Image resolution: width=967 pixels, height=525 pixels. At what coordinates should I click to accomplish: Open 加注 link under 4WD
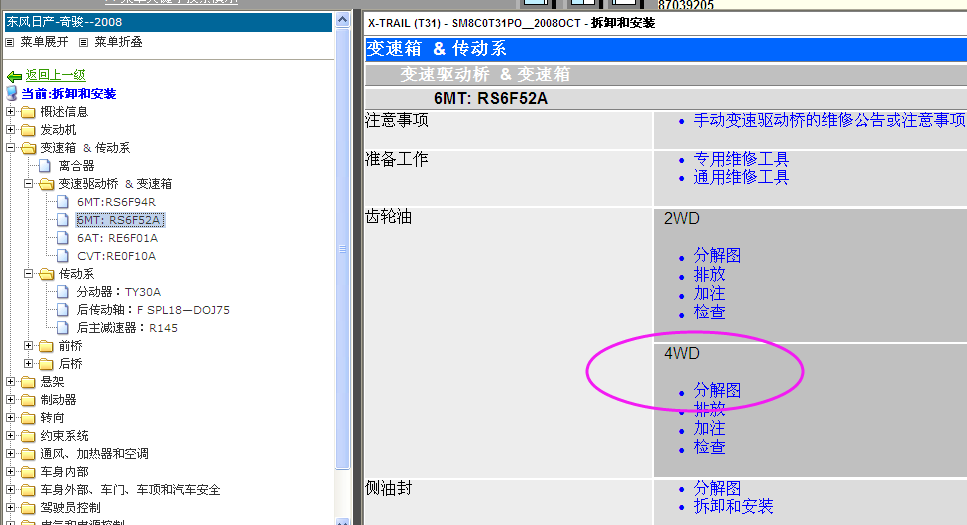tap(709, 428)
